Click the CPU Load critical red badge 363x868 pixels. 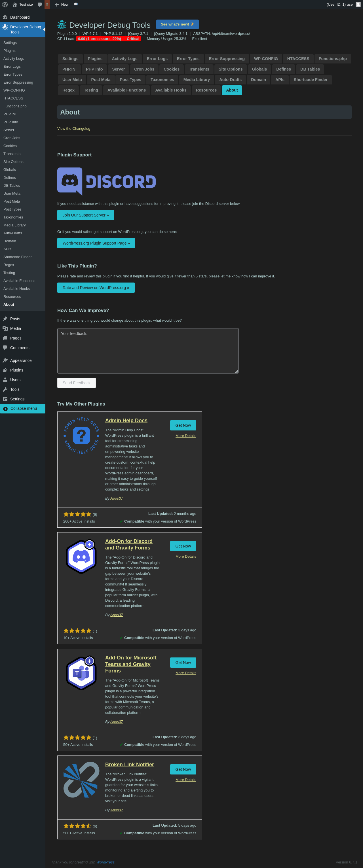click(109, 39)
